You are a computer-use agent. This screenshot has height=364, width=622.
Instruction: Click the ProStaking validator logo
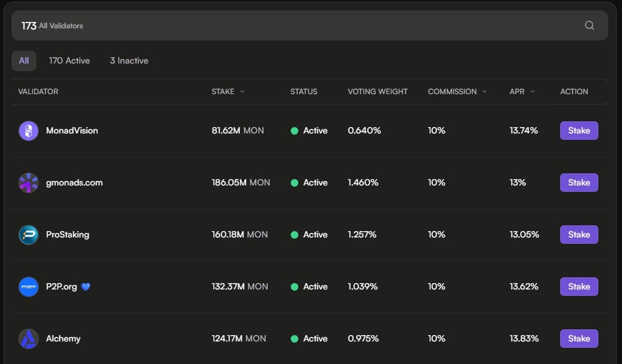tap(28, 235)
